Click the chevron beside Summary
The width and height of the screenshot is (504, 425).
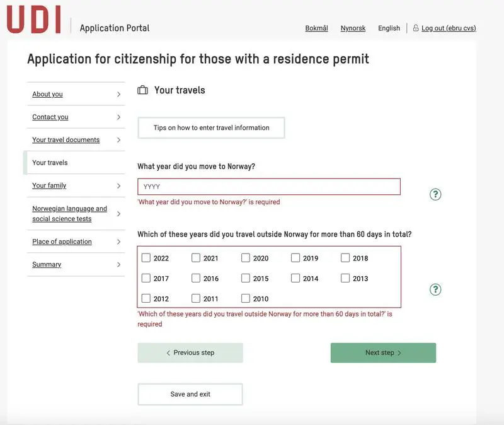pyautogui.click(x=118, y=265)
